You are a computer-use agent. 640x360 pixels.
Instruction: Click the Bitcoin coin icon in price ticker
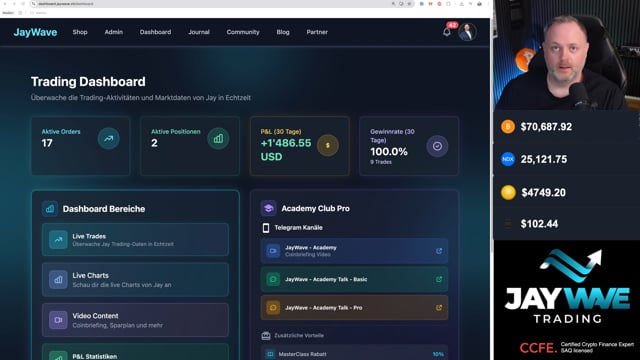tap(508, 127)
